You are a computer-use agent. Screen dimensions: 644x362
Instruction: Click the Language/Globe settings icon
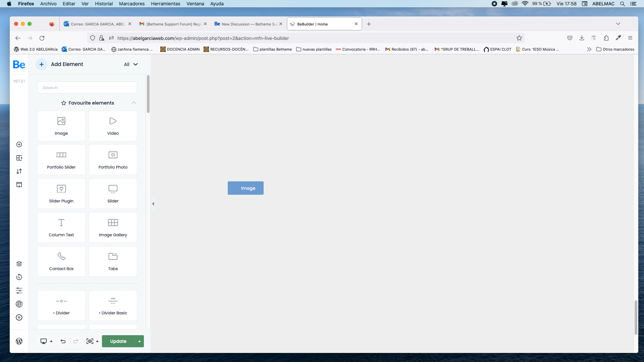pos(19,304)
